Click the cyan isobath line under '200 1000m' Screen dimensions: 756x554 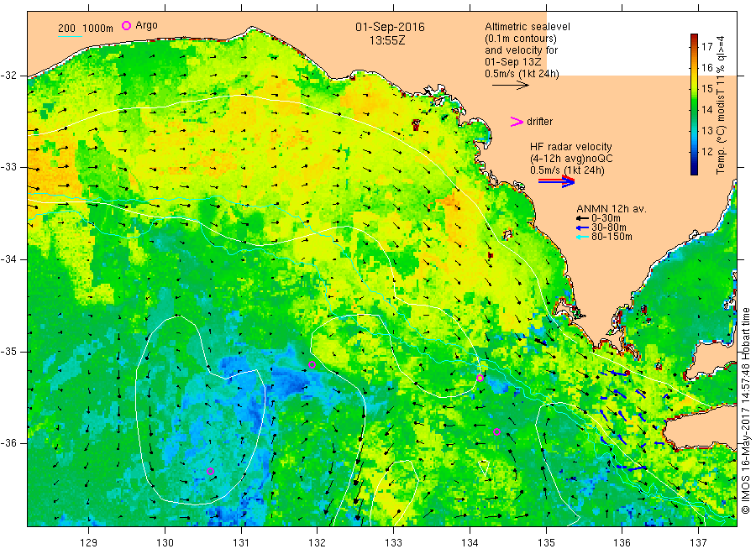70,36
